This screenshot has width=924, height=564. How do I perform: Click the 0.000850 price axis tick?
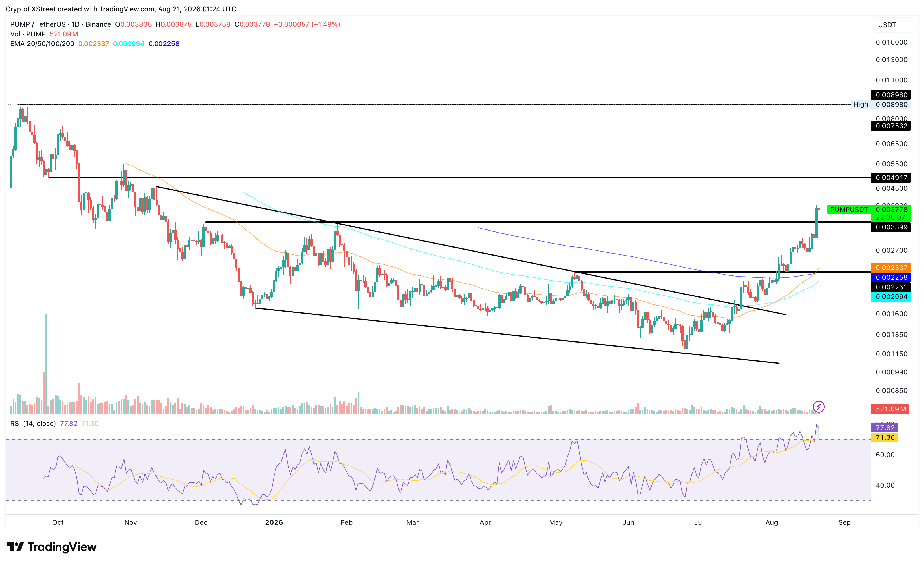click(891, 391)
